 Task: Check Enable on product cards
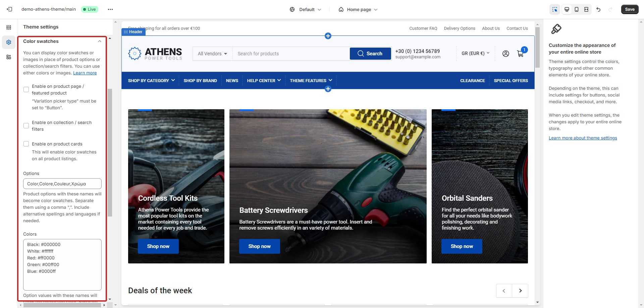click(x=26, y=144)
